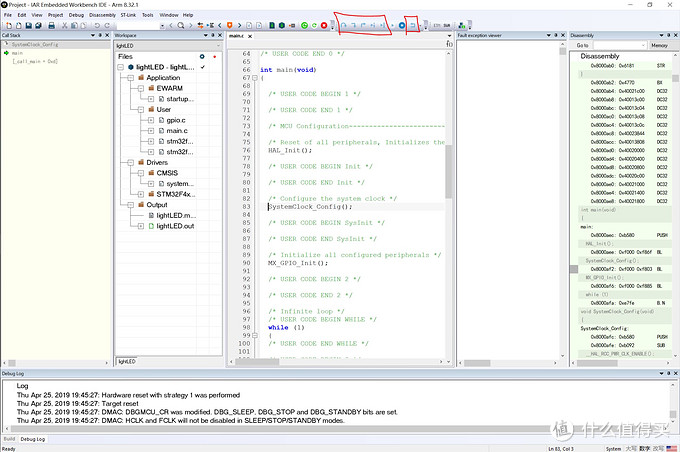
Task: Print the document using the printer icon
Action: [52, 26]
